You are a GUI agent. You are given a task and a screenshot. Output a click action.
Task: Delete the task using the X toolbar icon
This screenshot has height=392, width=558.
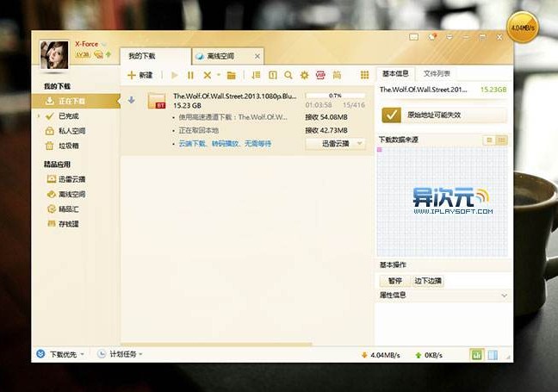pos(208,75)
